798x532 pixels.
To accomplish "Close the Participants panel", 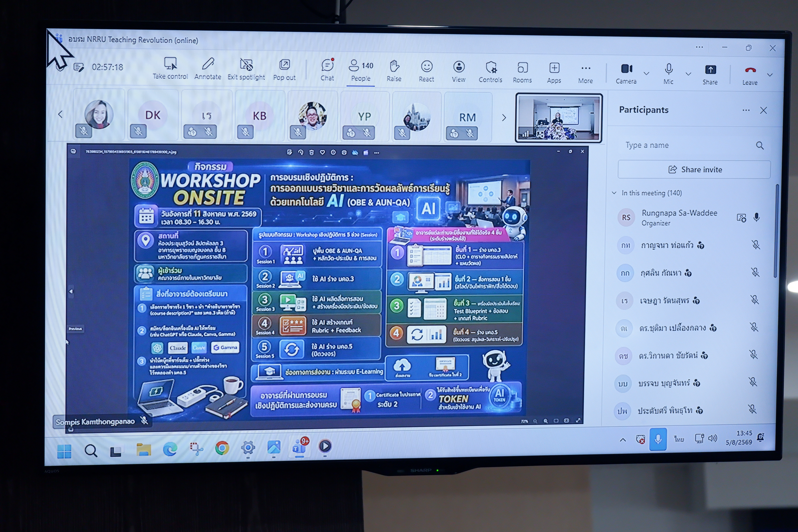I will tap(763, 110).
